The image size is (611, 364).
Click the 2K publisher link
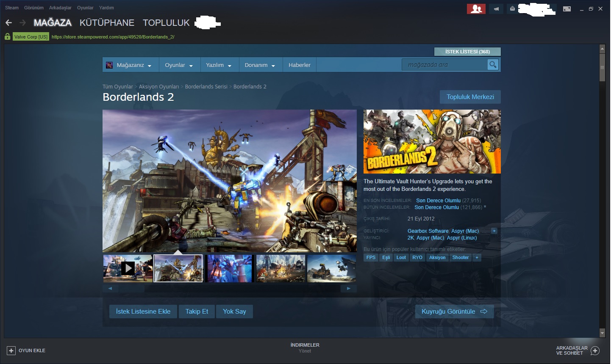(411, 238)
